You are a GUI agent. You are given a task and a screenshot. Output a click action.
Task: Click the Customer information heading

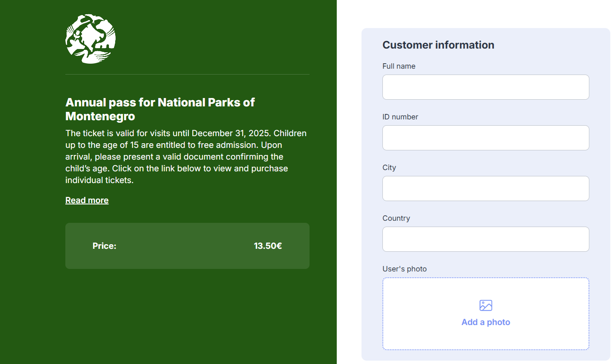click(x=438, y=45)
